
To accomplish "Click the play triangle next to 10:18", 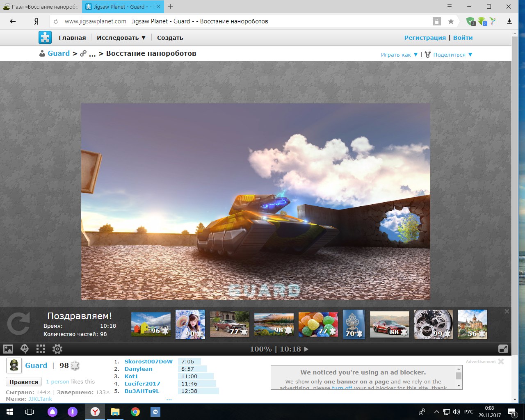I will click(306, 349).
